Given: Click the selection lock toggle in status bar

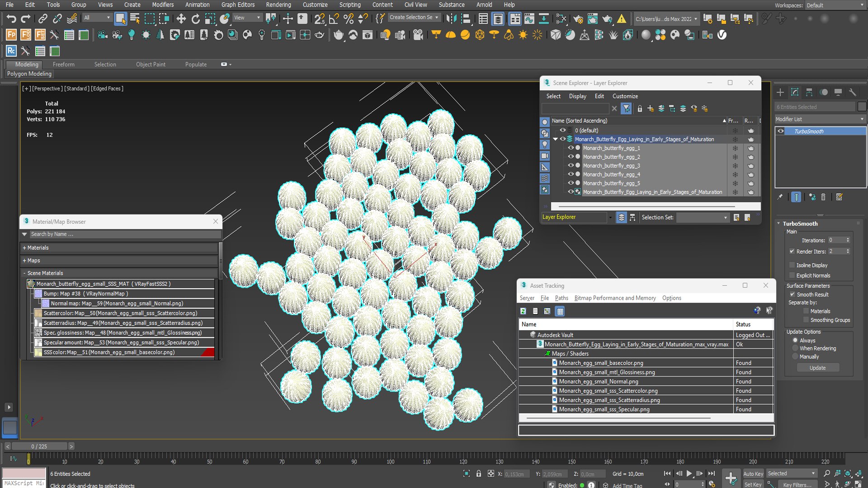Looking at the screenshot, I should click(x=479, y=474).
